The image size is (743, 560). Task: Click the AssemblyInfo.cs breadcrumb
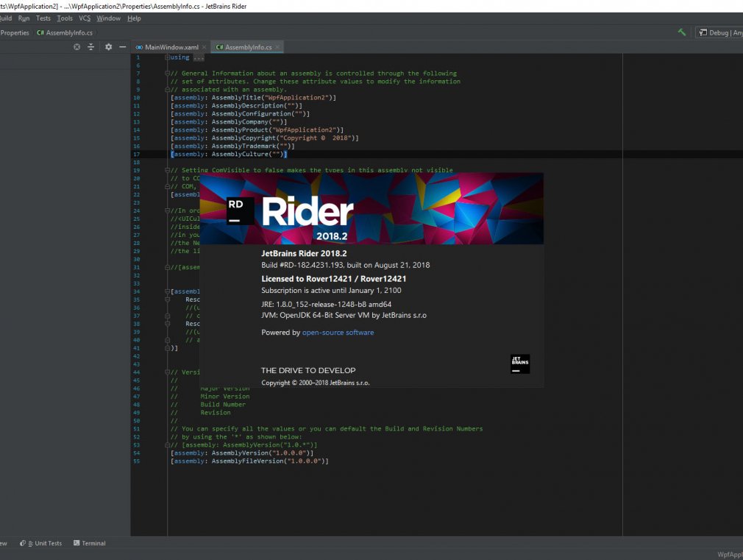click(x=65, y=32)
